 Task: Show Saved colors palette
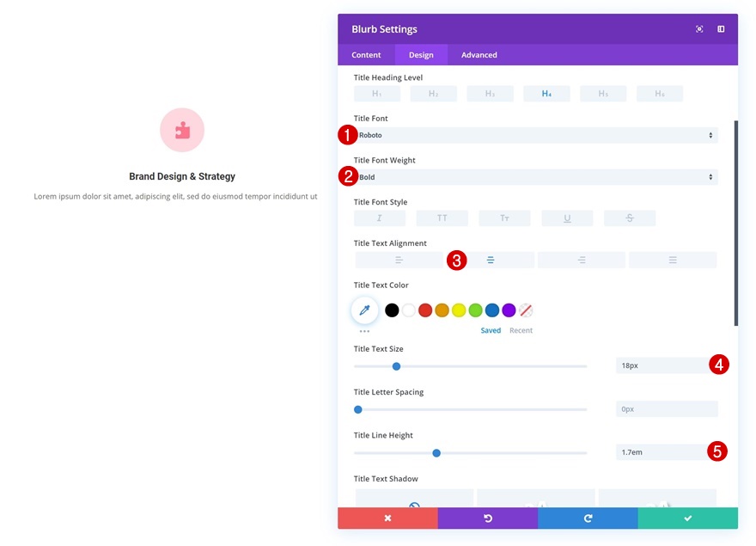[491, 330]
